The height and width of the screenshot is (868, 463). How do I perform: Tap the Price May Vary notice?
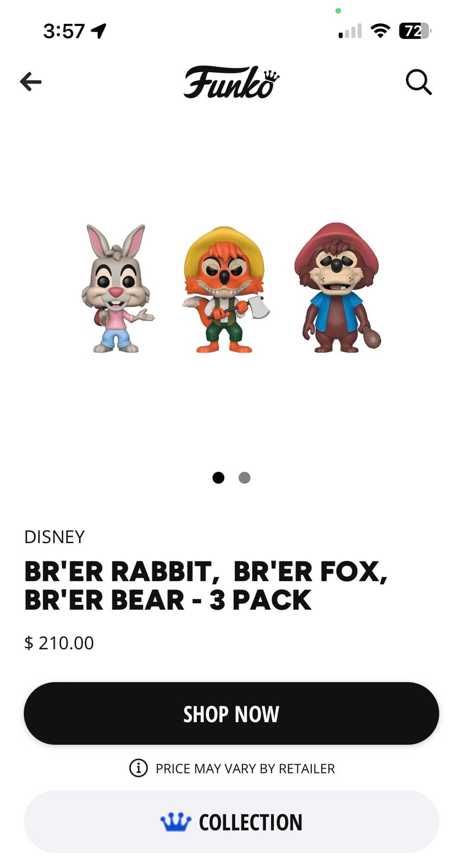[245, 768]
